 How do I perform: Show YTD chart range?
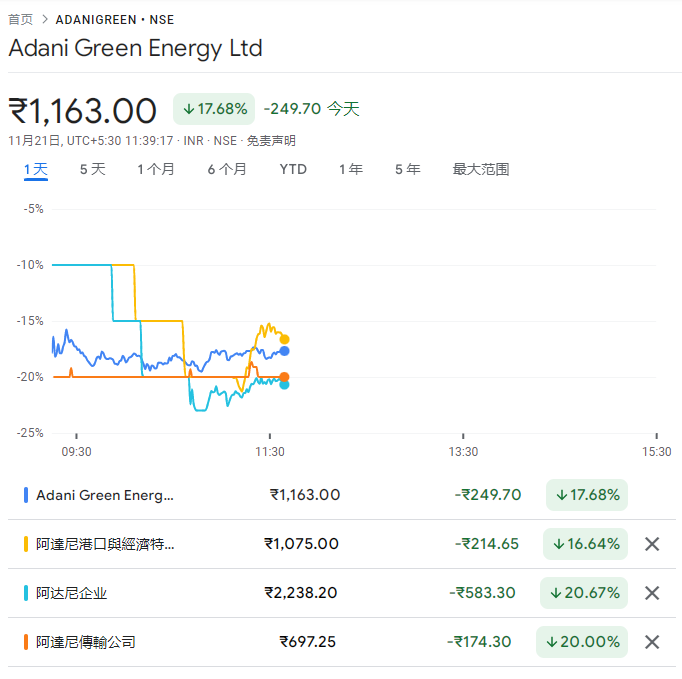[x=293, y=169]
